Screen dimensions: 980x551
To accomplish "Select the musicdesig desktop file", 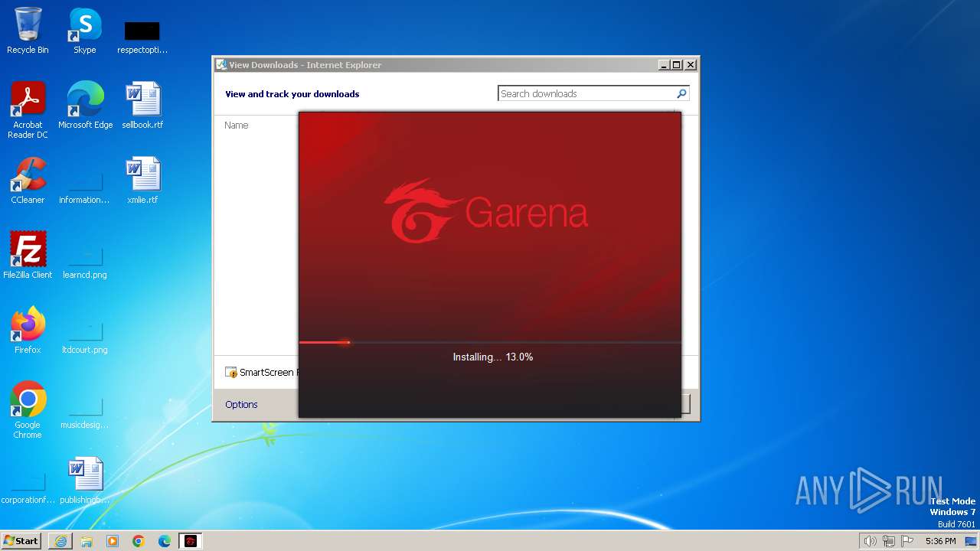I will pyautogui.click(x=84, y=412).
